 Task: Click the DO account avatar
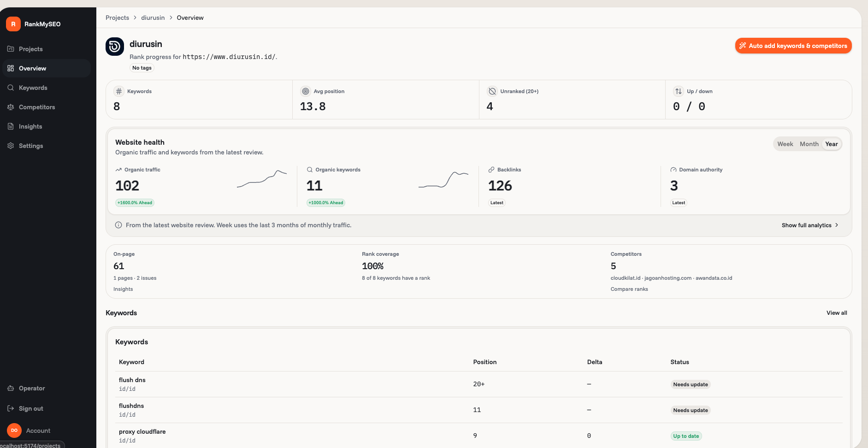(14, 430)
